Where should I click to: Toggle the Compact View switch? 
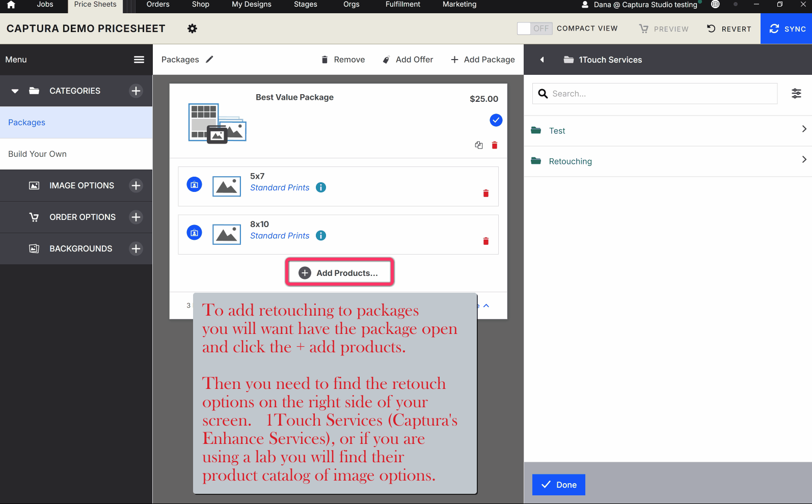[534, 29]
